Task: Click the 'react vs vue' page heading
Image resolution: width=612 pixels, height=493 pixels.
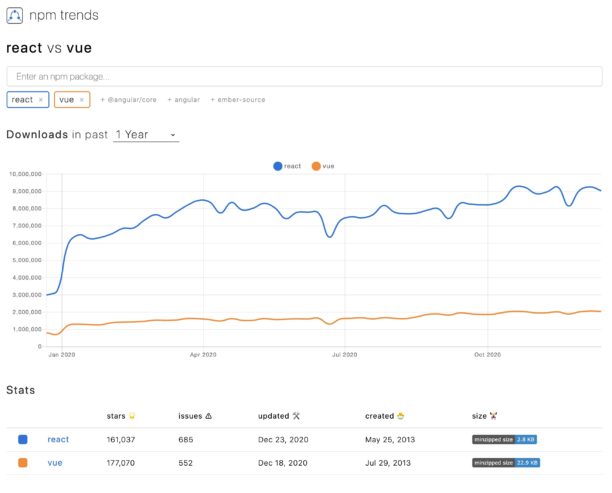Action: (49, 48)
